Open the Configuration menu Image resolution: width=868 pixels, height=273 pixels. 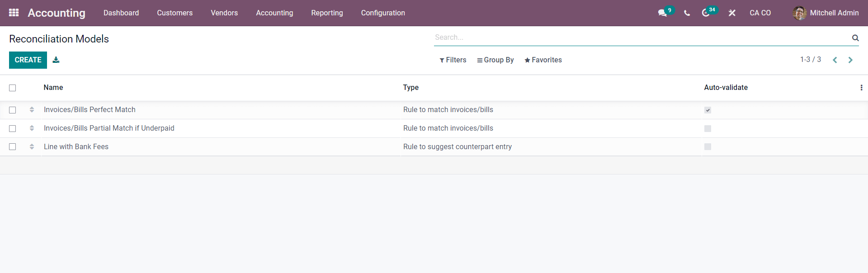(x=383, y=13)
